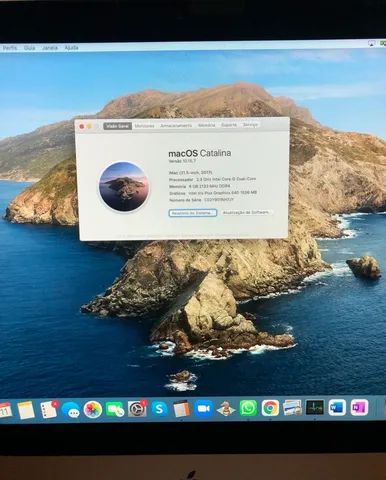Open the Guia menu
Viewport: 386px width, 480px height.
pyautogui.click(x=29, y=48)
